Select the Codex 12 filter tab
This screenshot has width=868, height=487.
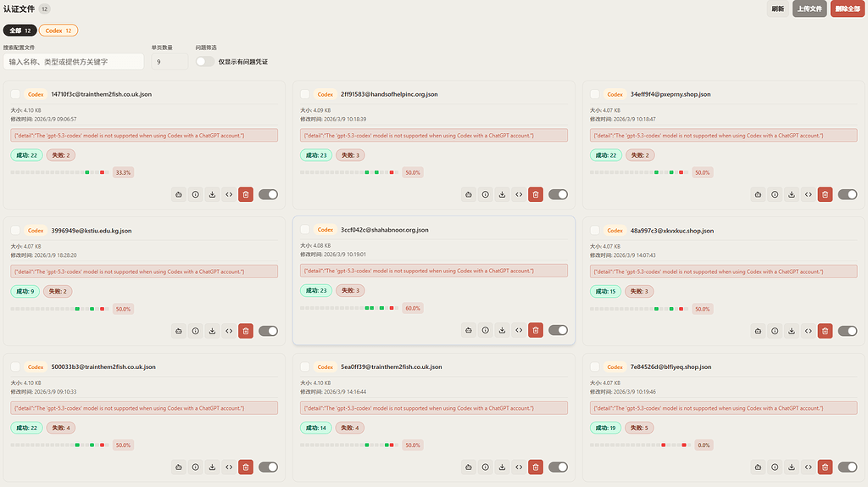(58, 31)
